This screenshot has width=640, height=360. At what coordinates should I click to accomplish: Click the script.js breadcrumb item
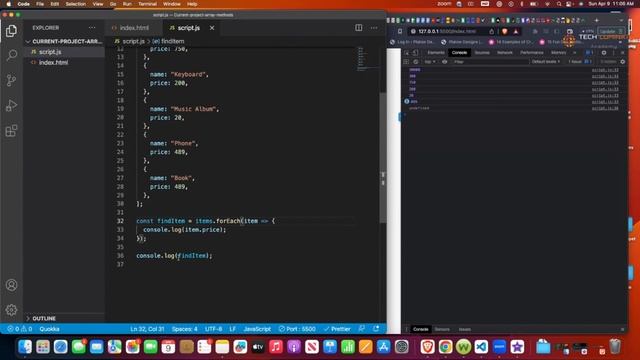point(133,41)
